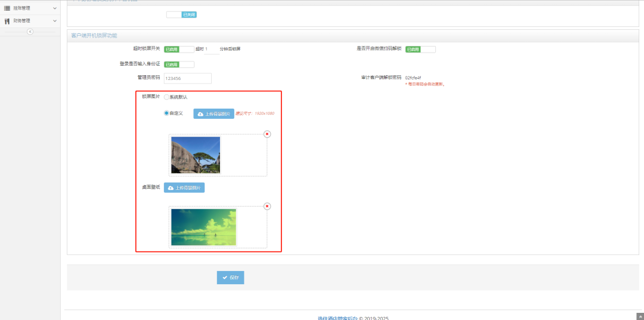Viewport: 644px width, 320px height.
Task: Select the 系统默认 radio button
Action: point(166,97)
